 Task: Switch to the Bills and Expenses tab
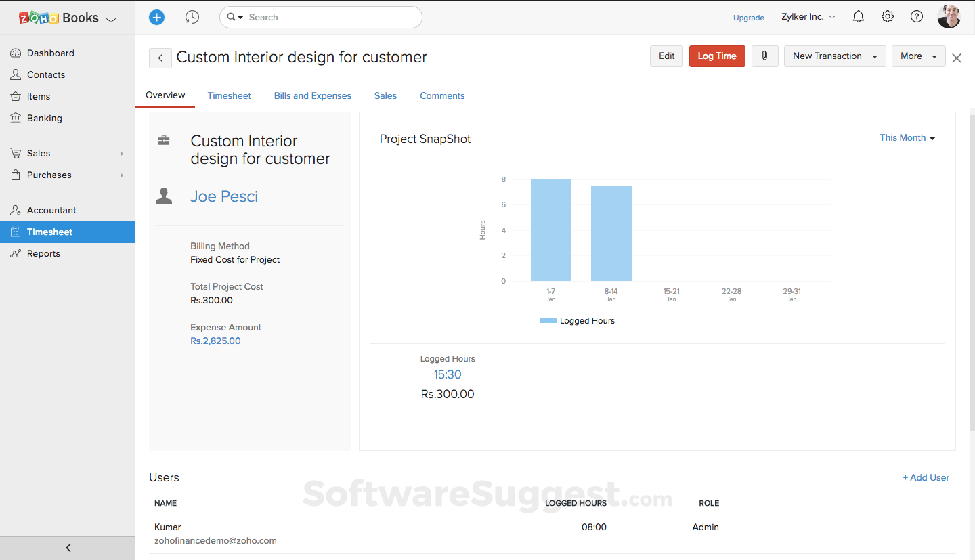pyautogui.click(x=312, y=95)
